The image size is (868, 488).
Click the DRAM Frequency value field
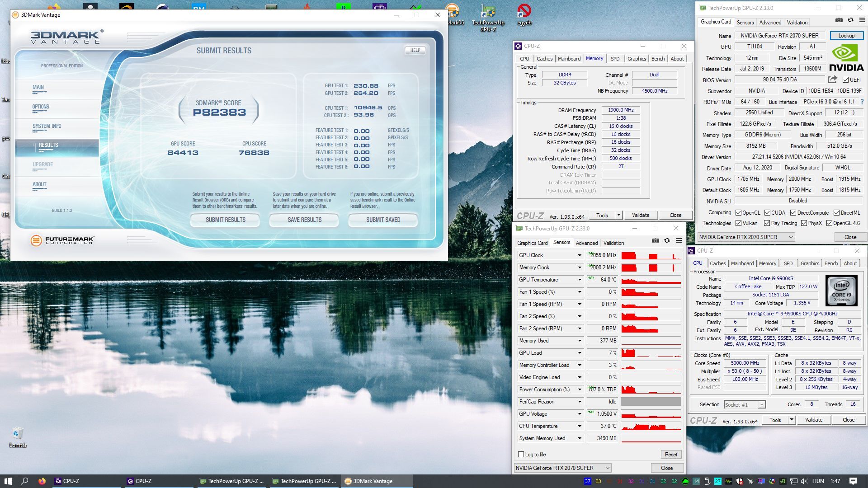coord(620,110)
